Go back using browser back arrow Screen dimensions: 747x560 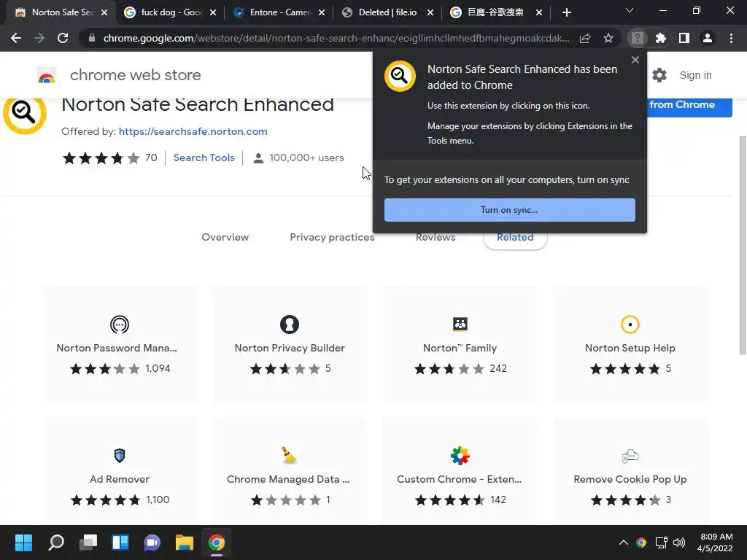[x=16, y=38]
